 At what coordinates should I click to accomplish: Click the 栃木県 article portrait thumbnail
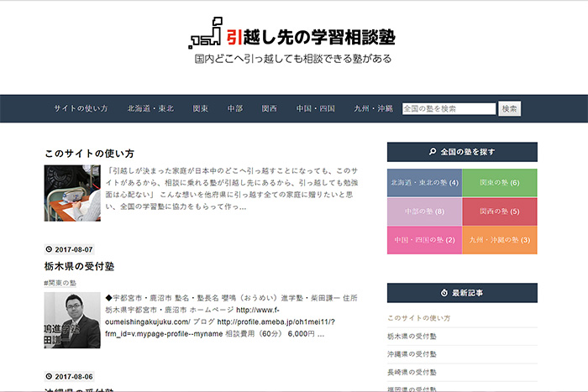coord(72,320)
